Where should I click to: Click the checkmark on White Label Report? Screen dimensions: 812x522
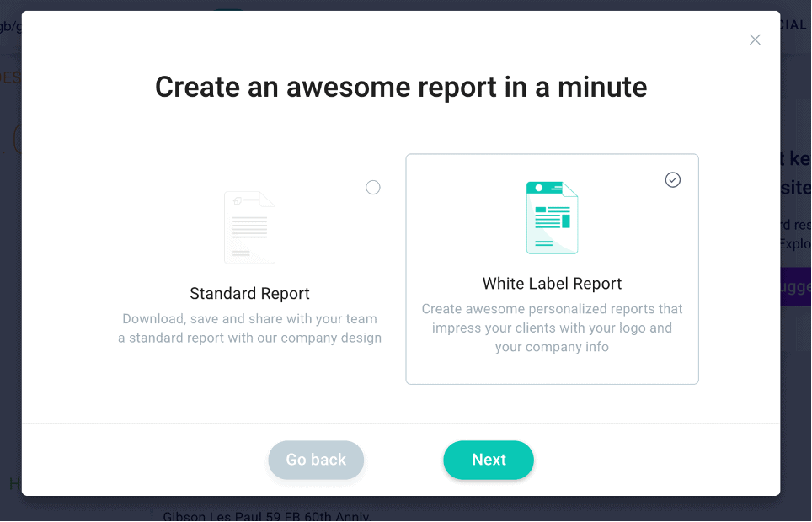(672, 179)
